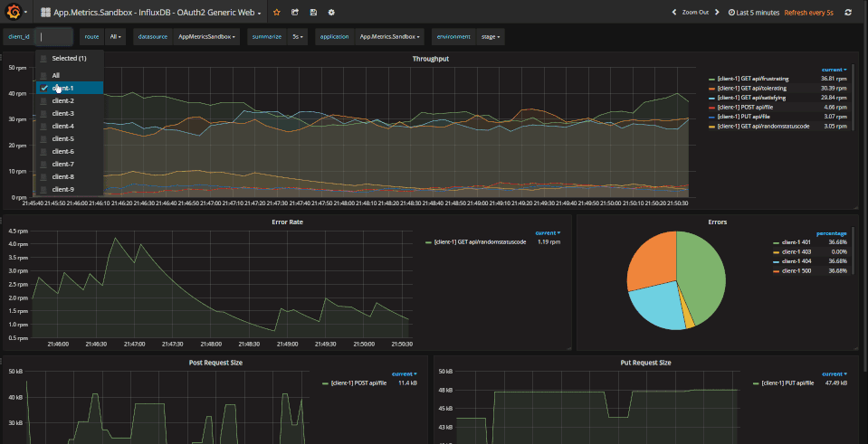The height and width of the screenshot is (444, 868).
Task: Uncheck the client-1 checkbox
Action: coord(43,88)
